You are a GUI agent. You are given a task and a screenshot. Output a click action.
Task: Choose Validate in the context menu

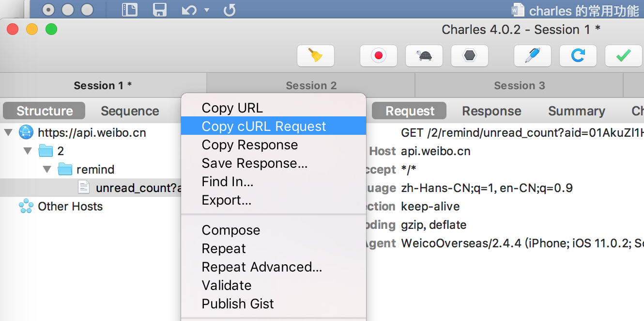coord(273,285)
